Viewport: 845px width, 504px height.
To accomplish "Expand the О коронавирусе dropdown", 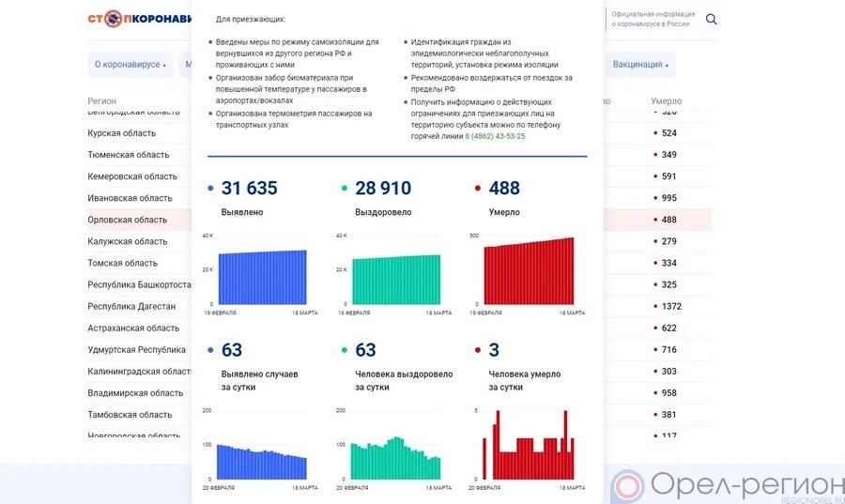I will (x=130, y=65).
